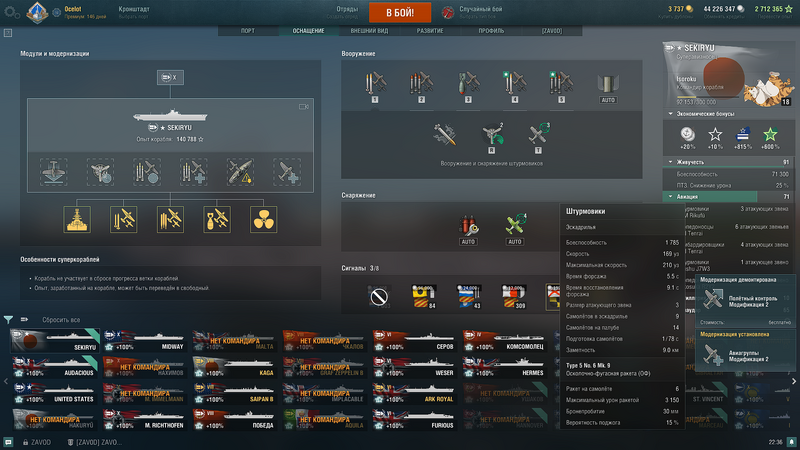
Task: Click the sixth upgrade slot Авиагруппы Модификация 2
Action: coord(287,172)
